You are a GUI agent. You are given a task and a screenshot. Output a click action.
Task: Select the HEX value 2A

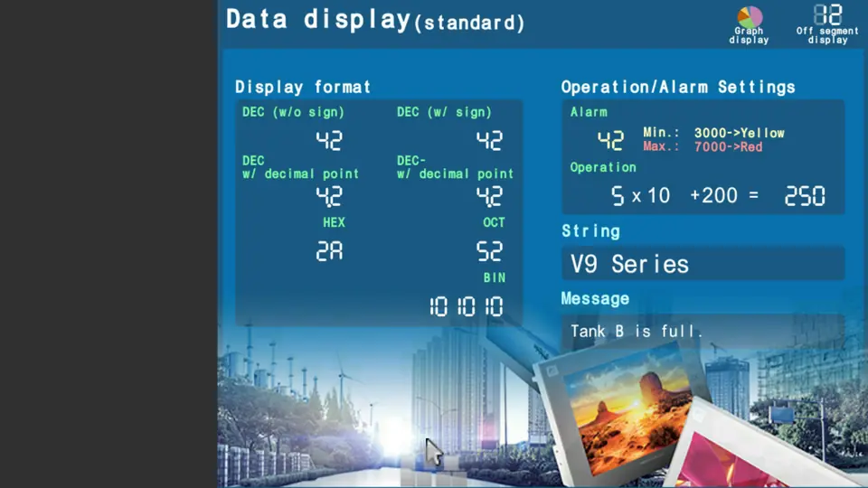coord(329,251)
